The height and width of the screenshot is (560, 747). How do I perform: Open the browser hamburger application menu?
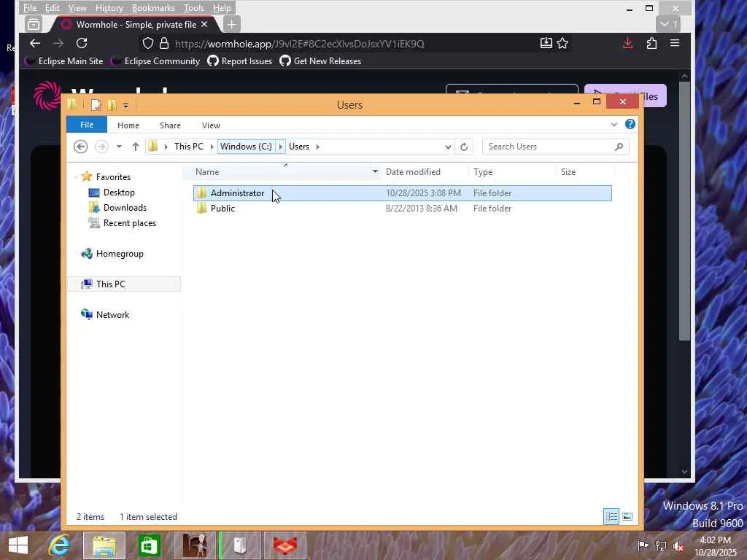click(x=675, y=43)
